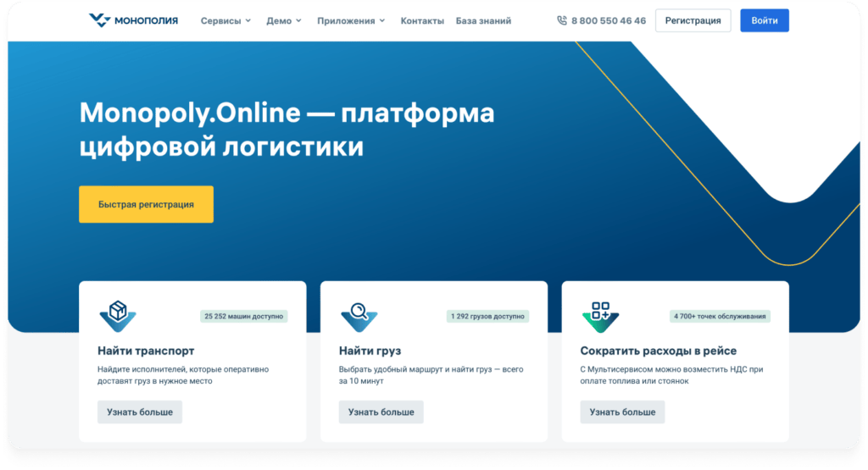Click the Монополия logo icon

(100, 20)
